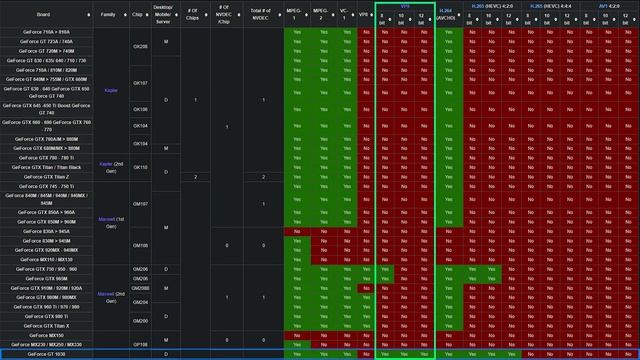Click the GM200 chip cell
This screenshot has height=360, width=640.
click(140, 321)
